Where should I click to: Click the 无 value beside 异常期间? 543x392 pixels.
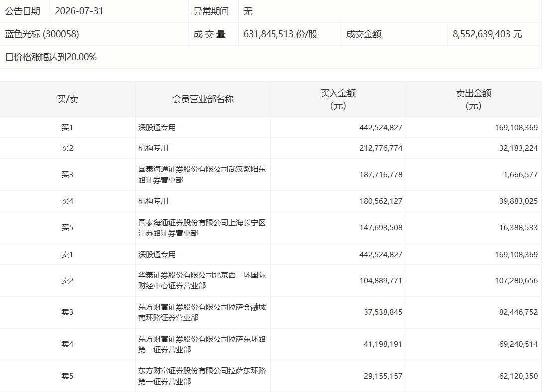tap(248, 11)
